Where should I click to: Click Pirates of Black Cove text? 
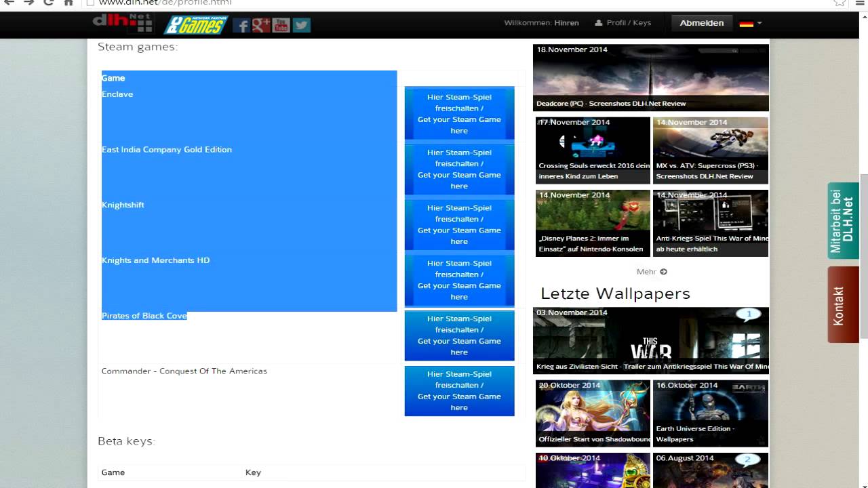point(144,316)
